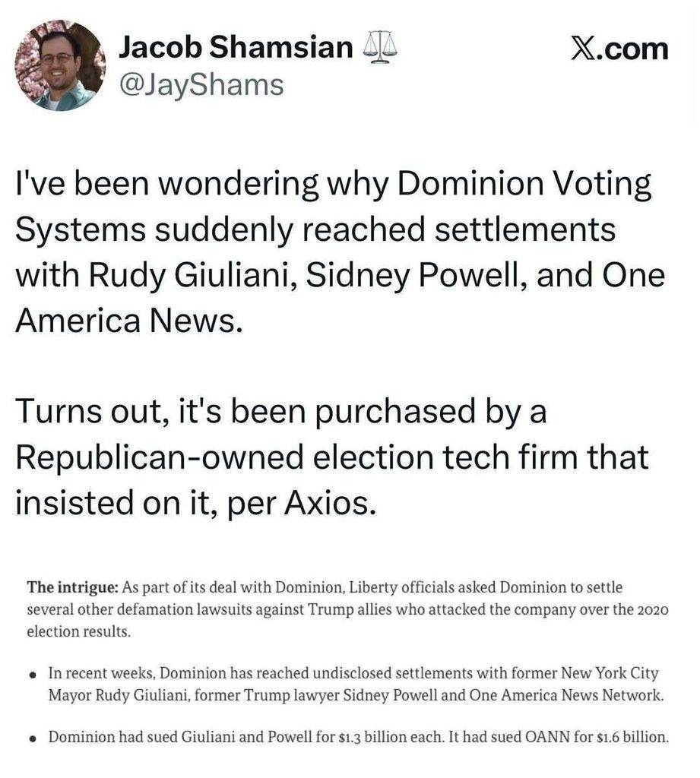The image size is (700, 778).
Task: Click the X.com logo
Action: (x=619, y=49)
